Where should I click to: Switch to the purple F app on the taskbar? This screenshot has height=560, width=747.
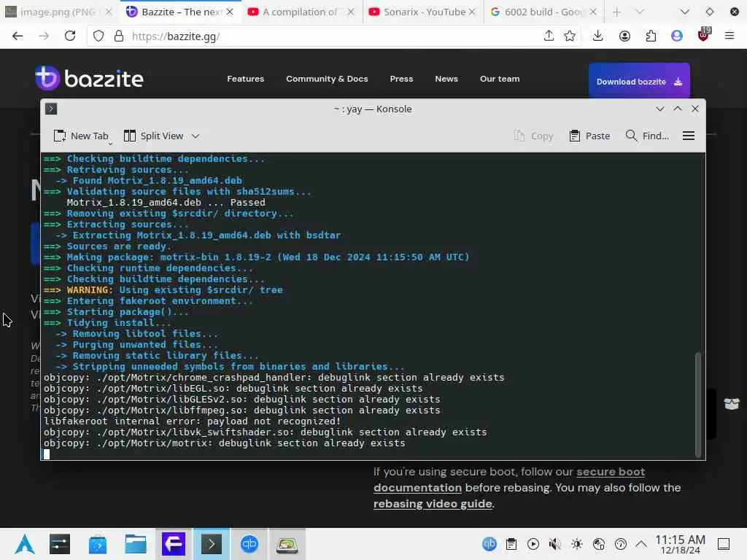point(174,544)
